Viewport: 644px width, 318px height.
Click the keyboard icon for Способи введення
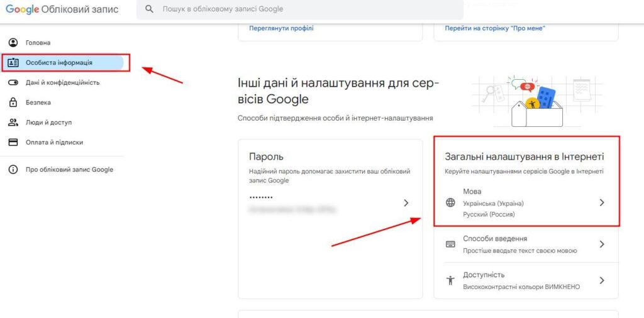coord(450,244)
